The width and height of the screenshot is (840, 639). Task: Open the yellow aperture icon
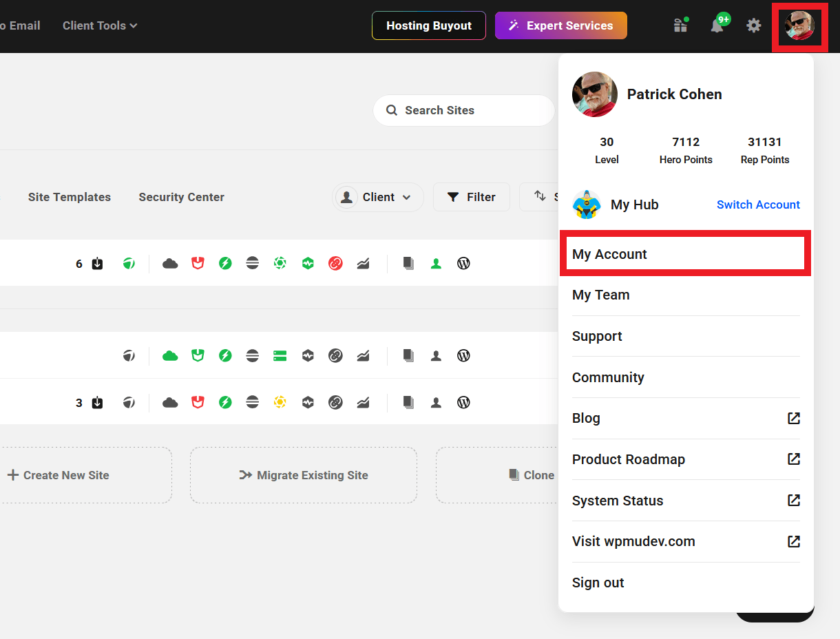point(280,402)
